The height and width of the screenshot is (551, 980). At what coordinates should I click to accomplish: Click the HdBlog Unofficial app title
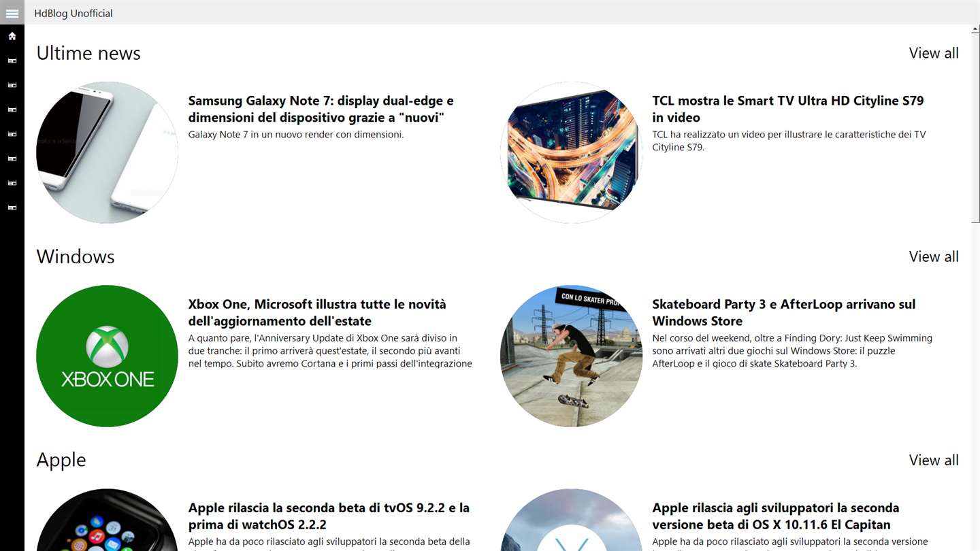click(x=73, y=13)
